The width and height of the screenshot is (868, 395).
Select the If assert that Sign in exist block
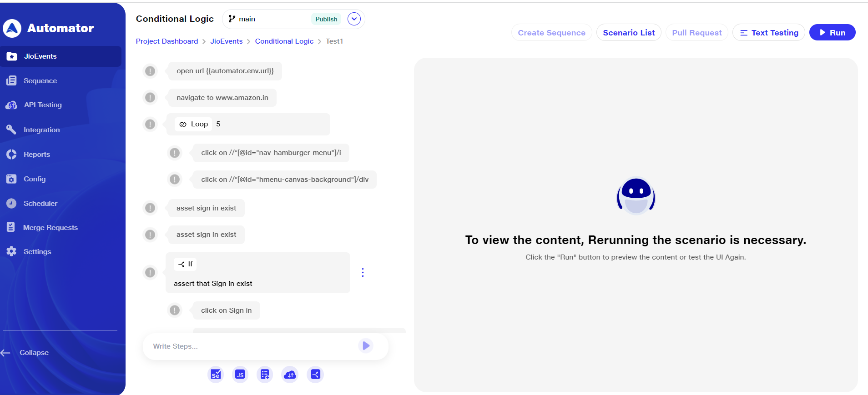[258, 273]
